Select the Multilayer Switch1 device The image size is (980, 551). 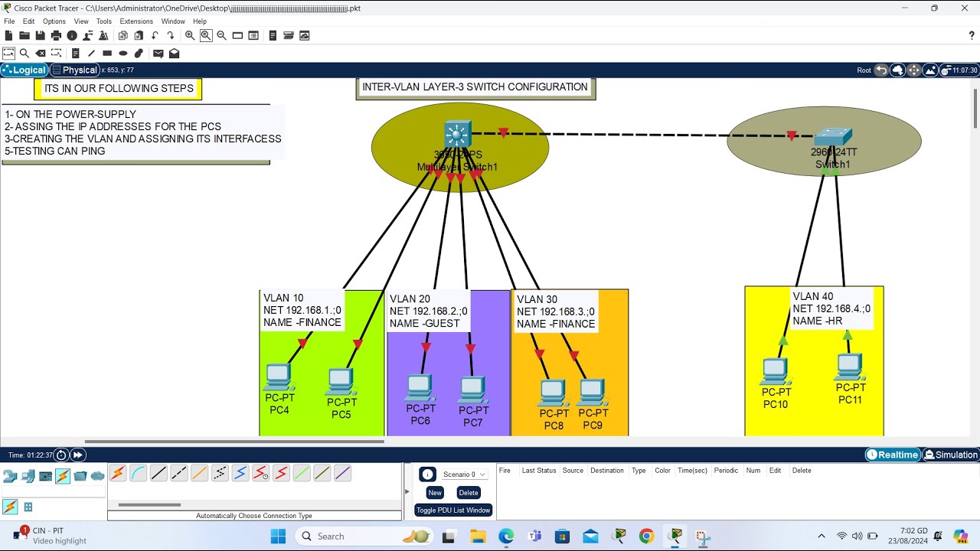click(x=457, y=135)
